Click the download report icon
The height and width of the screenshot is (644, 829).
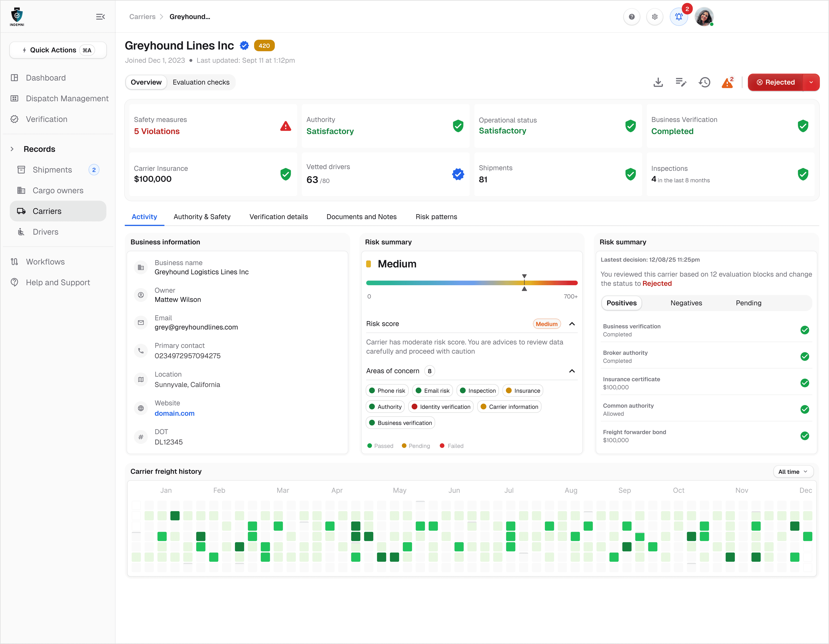click(x=658, y=82)
